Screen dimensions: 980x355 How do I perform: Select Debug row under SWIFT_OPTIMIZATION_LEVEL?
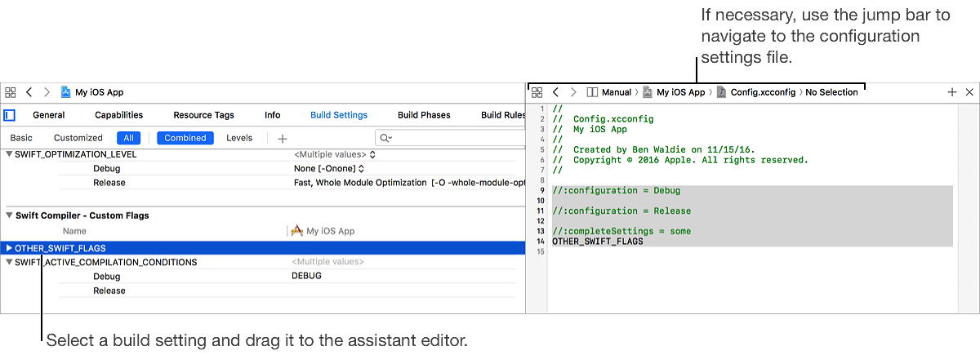coord(106,168)
